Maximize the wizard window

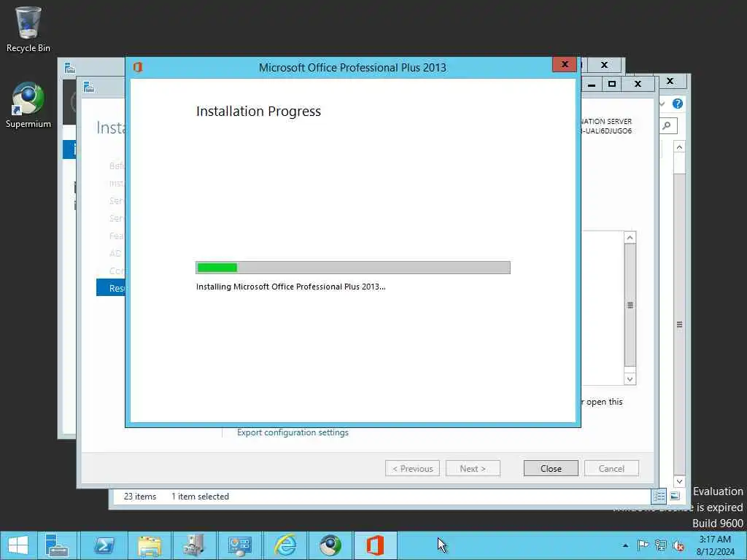pyautogui.click(x=612, y=85)
